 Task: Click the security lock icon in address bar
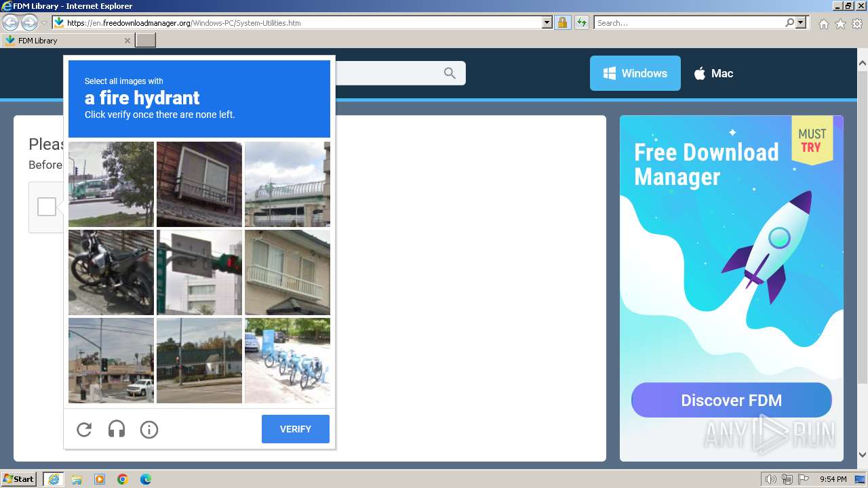562,22
